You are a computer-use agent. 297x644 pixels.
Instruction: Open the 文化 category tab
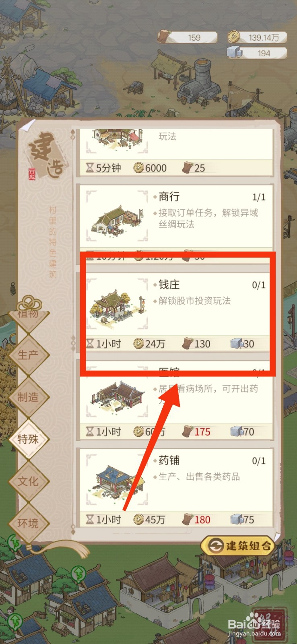(28, 481)
